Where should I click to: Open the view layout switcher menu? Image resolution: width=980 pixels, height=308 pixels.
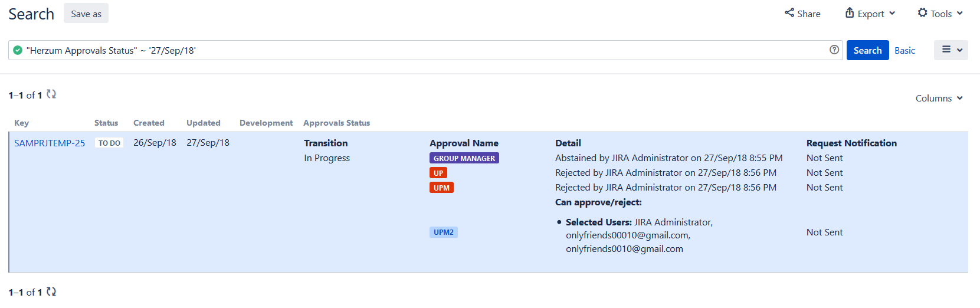coord(950,50)
